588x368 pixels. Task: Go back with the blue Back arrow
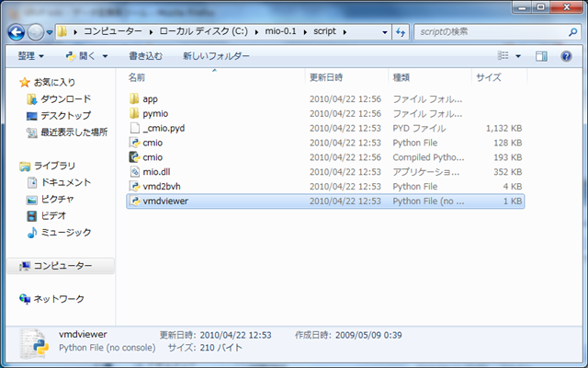17,32
